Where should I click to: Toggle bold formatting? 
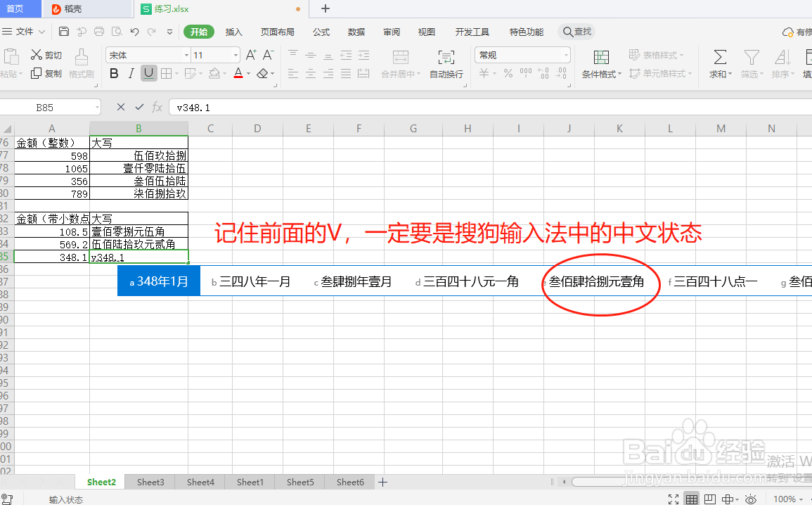click(114, 73)
